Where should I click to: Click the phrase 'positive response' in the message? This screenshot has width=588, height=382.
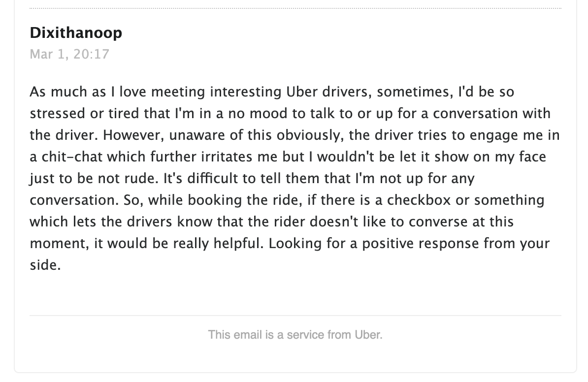[x=420, y=244]
